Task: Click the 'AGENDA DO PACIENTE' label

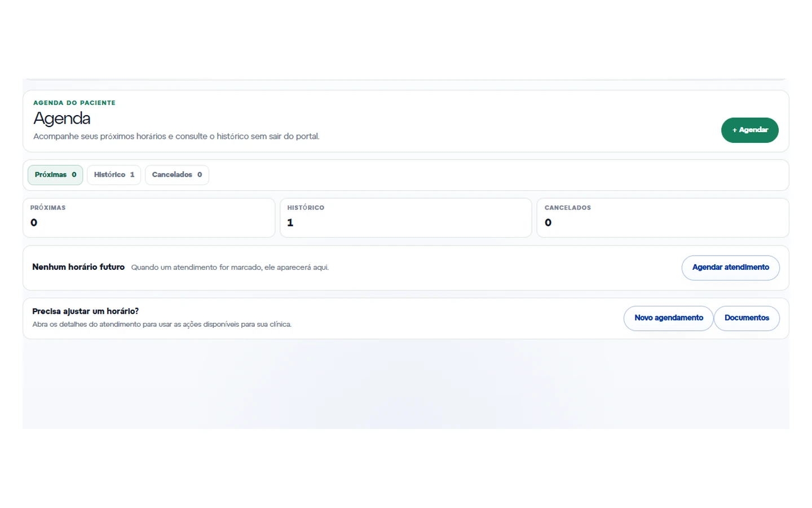Action: [x=74, y=103]
